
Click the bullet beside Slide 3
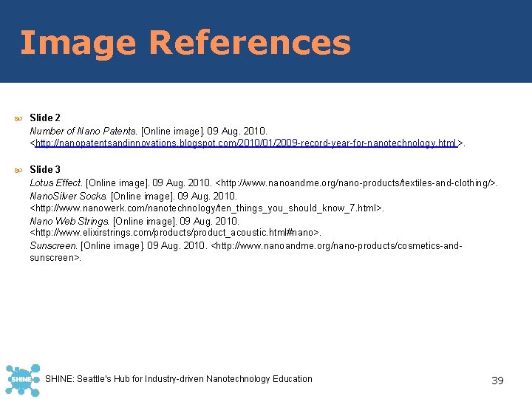(18, 170)
